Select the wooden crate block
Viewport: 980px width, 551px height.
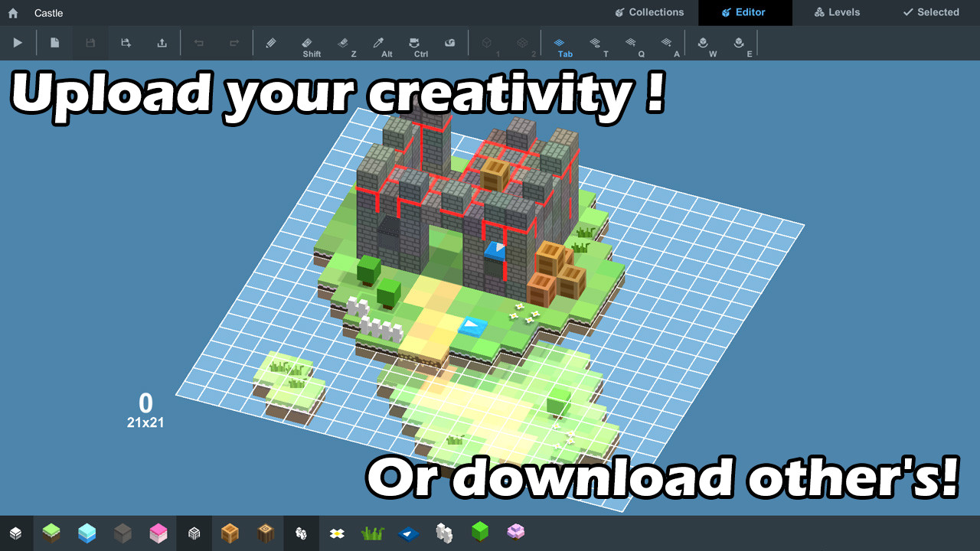(230, 533)
